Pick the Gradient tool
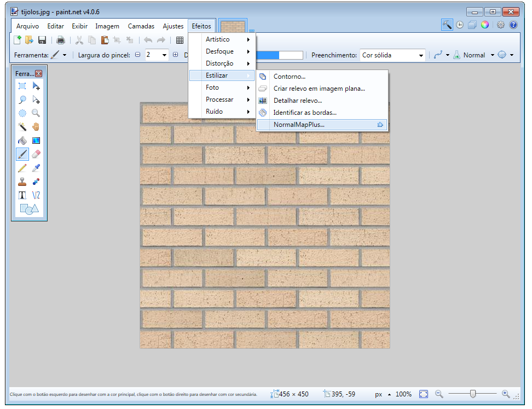This screenshot has width=532, height=409. click(x=36, y=141)
